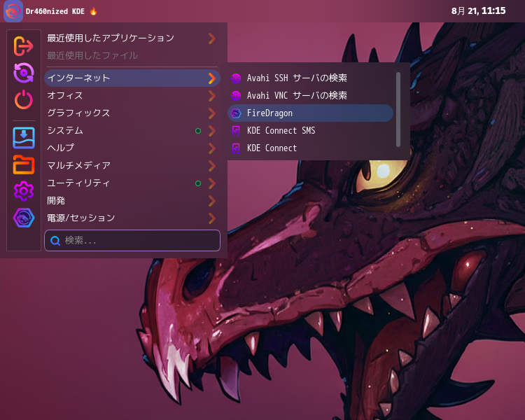This screenshot has width=525, height=420.
Task: Launch FireDragon from the submenu
Action: (x=310, y=113)
